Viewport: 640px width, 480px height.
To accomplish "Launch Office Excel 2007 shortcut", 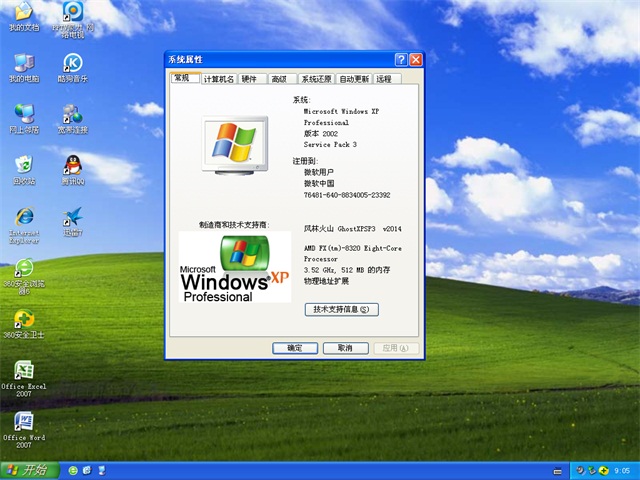I will click(x=23, y=371).
